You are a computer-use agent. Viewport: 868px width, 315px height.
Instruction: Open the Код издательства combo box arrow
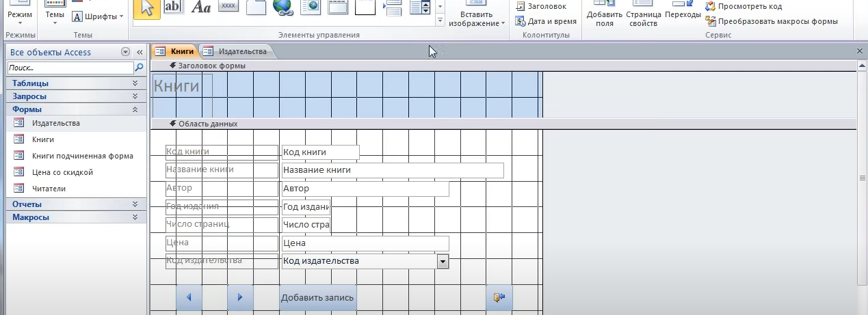pos(443,261)
